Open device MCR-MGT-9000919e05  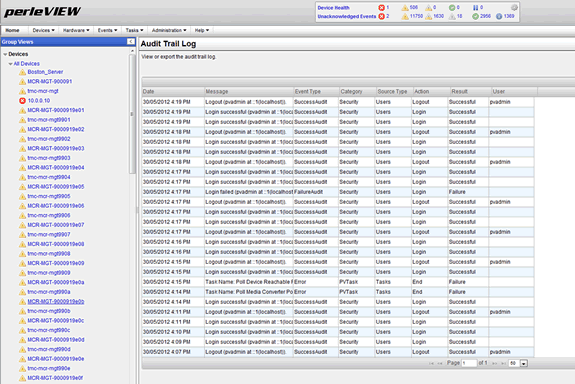(56, 187)
